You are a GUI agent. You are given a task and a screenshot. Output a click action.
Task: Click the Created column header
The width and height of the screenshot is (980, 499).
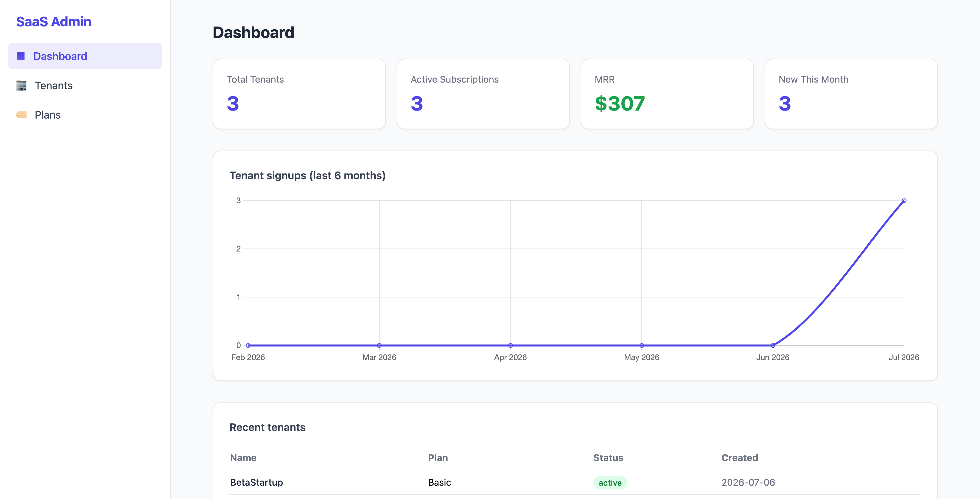(x=740, y=458)
